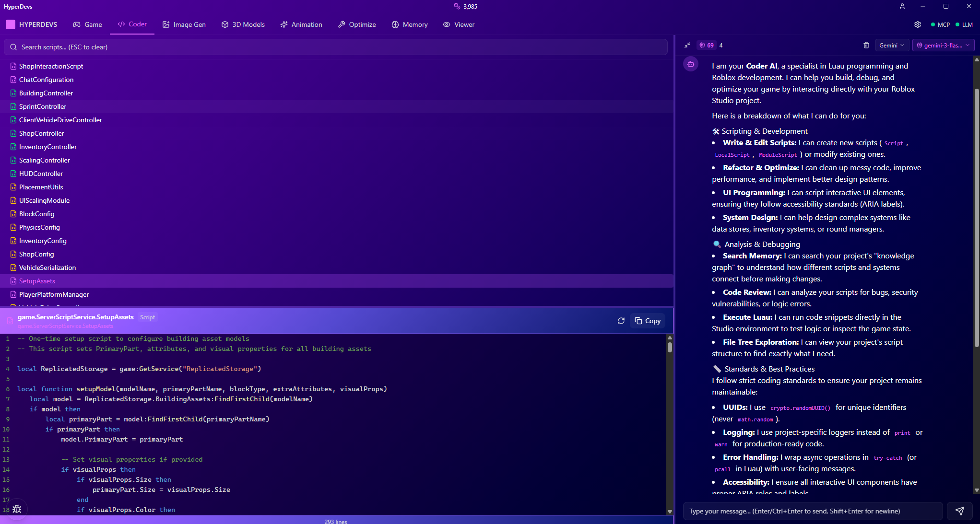
Task: Open the PlayerPlatformManager script
Action: (x=336, y=294)
